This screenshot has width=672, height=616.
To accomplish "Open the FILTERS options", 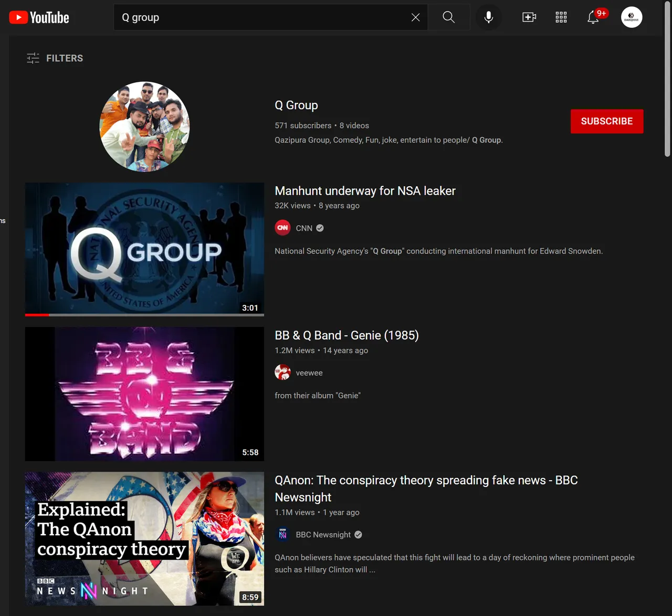I will point(55,58).
